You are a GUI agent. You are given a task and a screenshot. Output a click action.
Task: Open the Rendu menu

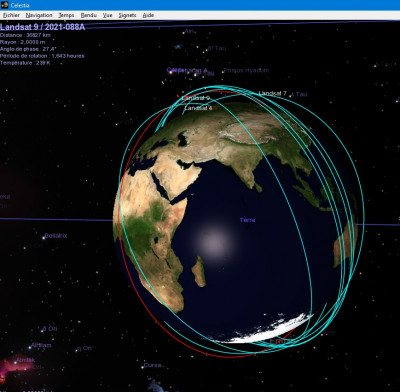[89, 15]
